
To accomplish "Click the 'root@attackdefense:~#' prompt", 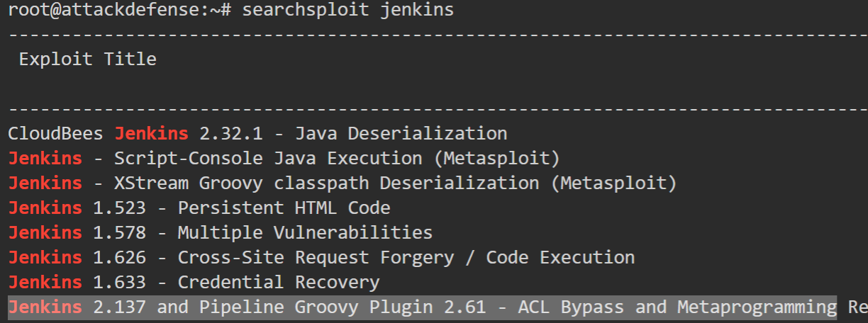I will pos(121,10).
